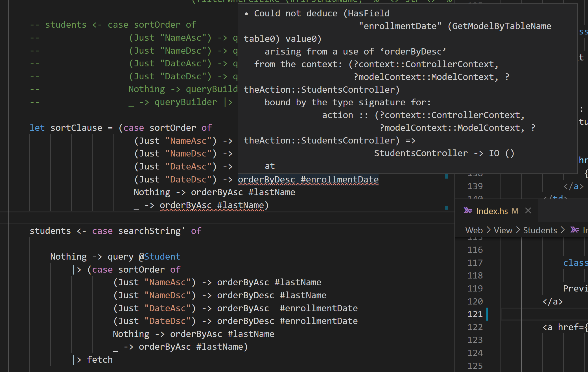Select the Index.hs tab
588x372 pixels.
point(497,211)
